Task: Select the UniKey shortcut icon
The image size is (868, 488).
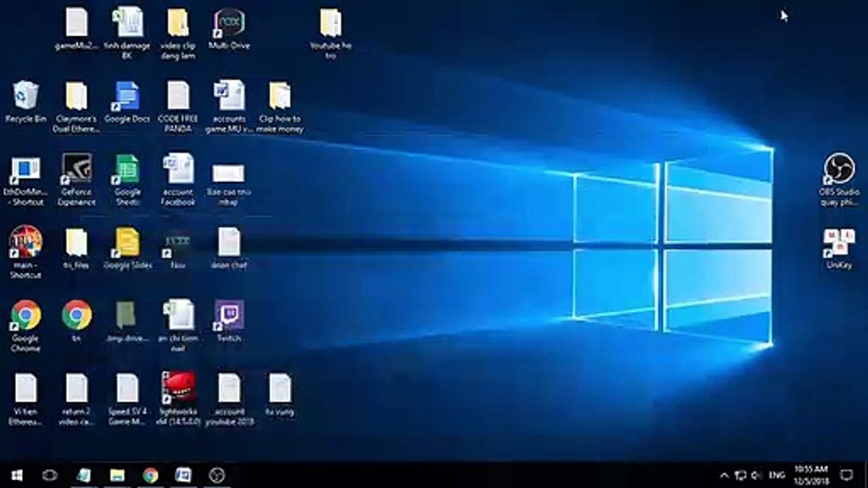Action: [x=839, y=243]
